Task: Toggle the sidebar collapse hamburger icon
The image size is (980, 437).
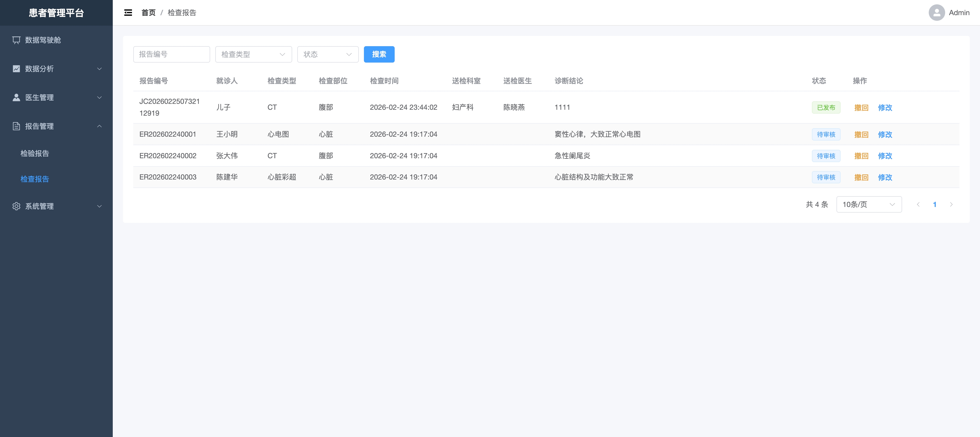Action: tap(128, 13)
